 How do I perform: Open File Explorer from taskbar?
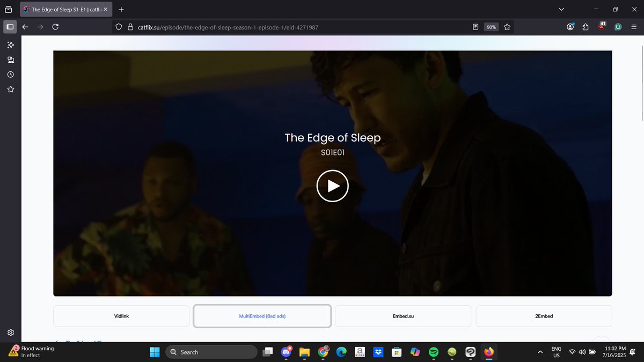click(x=304, y=352)
